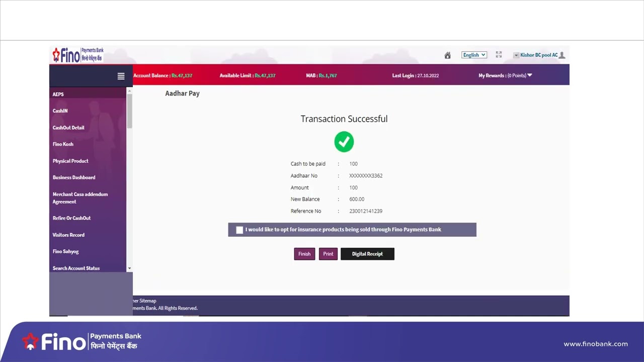
Task: Expand My Rewards points dropdown
Action: (x=530, y=75)
